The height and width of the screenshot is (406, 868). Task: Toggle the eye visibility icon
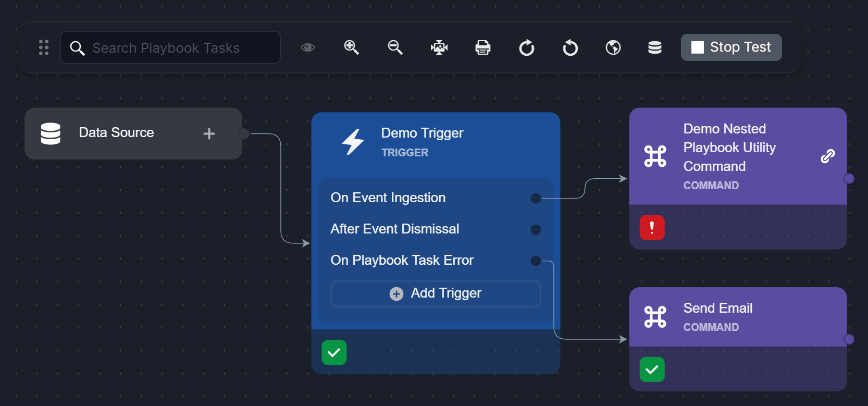tap(308, 47)
